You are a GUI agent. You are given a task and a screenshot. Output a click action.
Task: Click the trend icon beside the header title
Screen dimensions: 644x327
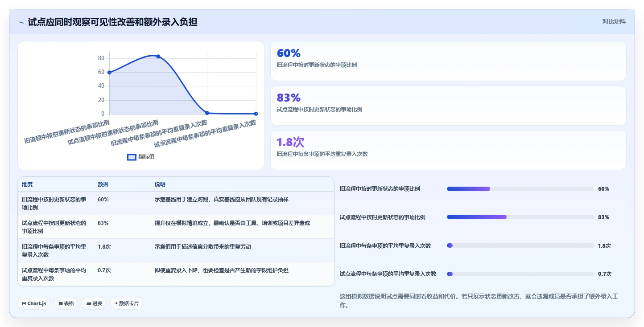[x=21, y=22]
